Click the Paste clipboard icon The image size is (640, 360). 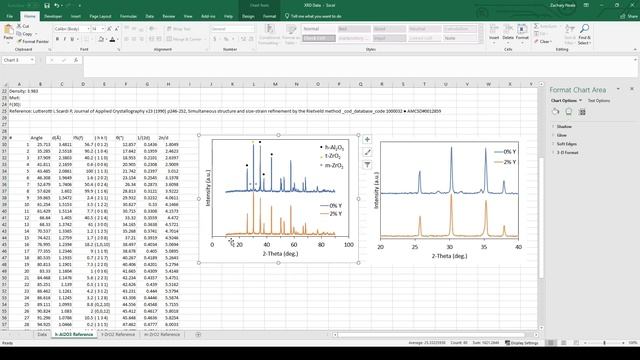(x=8, y=30)
